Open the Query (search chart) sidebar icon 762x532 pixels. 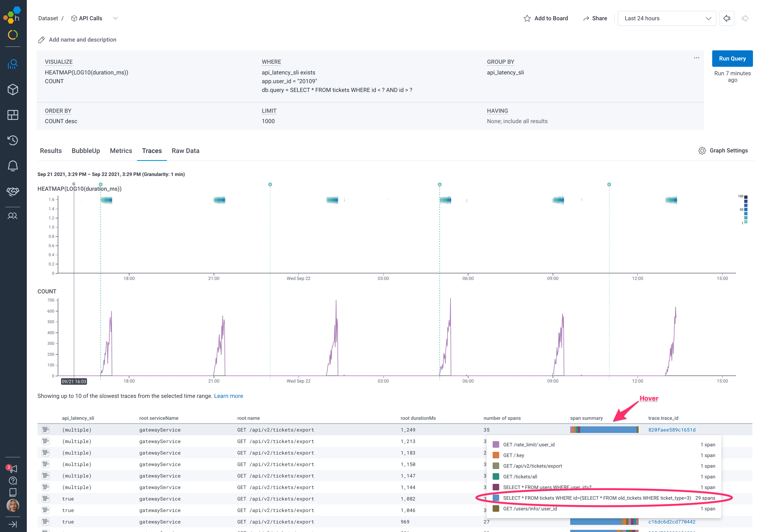[13, 64]
